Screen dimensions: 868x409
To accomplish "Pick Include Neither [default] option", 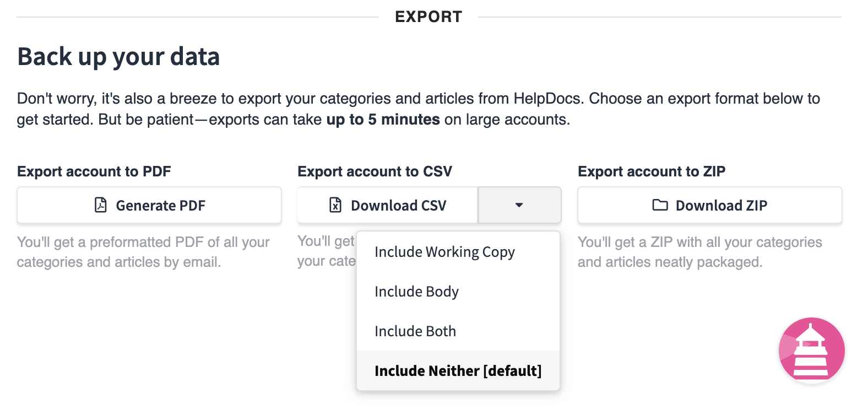I will click(458, 371).
